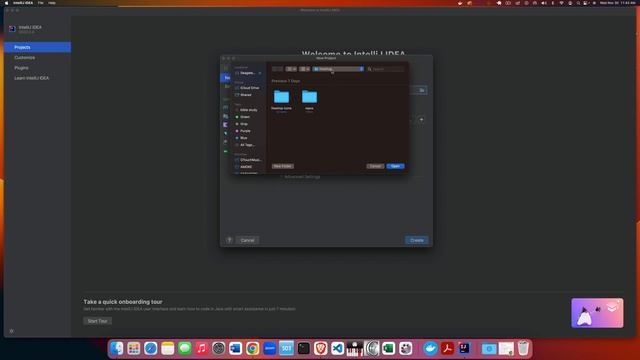
Task: Click the browse folder icon in location field
Action: coord(422,90)
